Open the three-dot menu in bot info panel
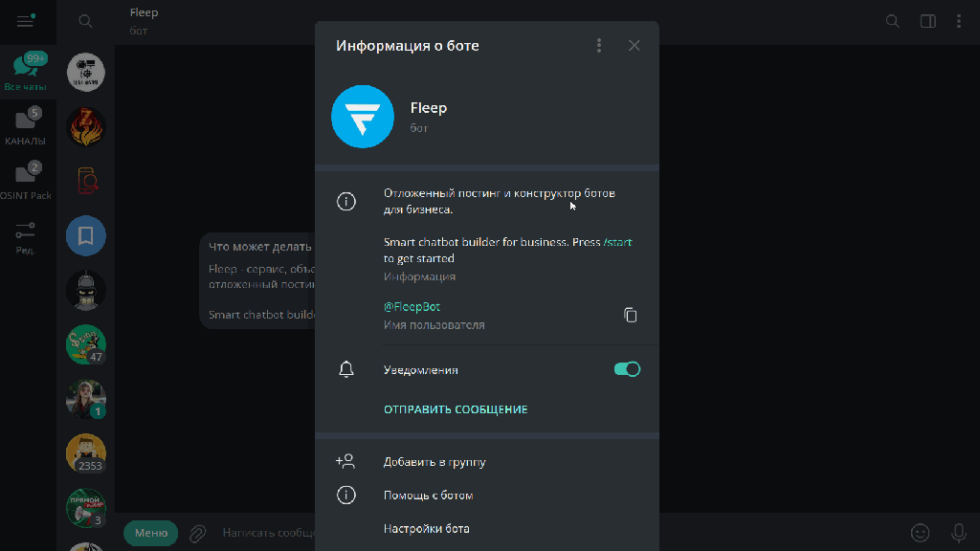 click(x=599, y=46)
